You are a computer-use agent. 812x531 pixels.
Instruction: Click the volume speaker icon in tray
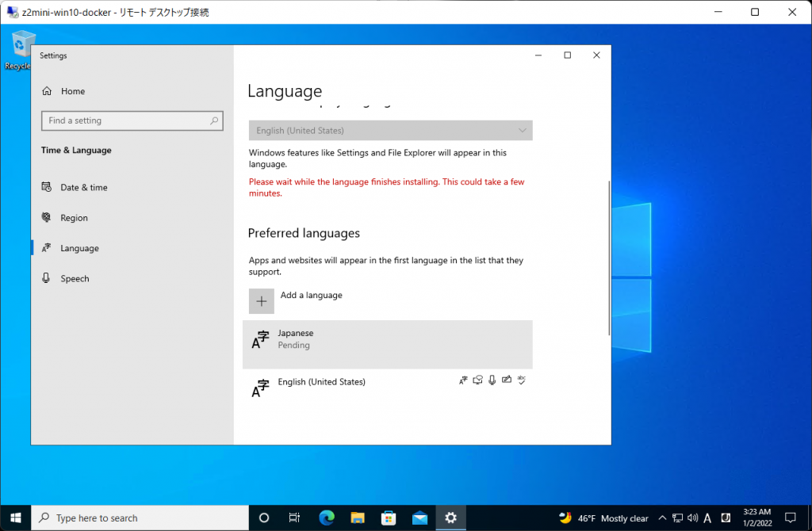click(692, 518)
